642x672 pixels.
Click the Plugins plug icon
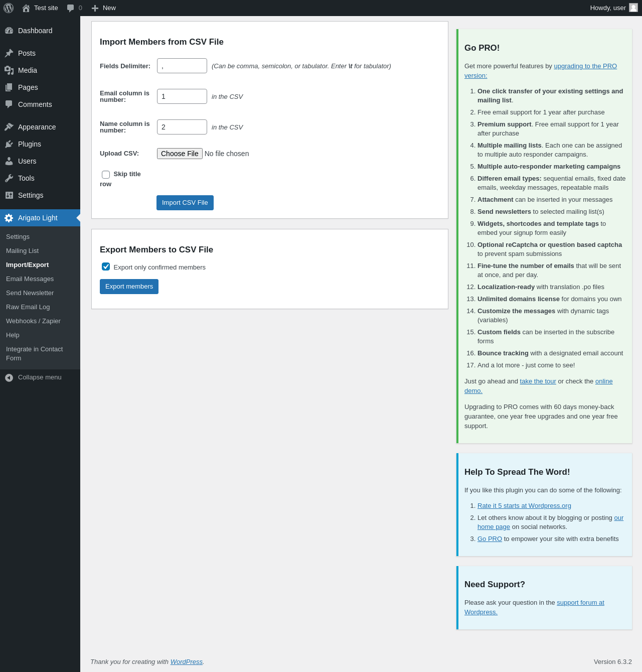9,144
